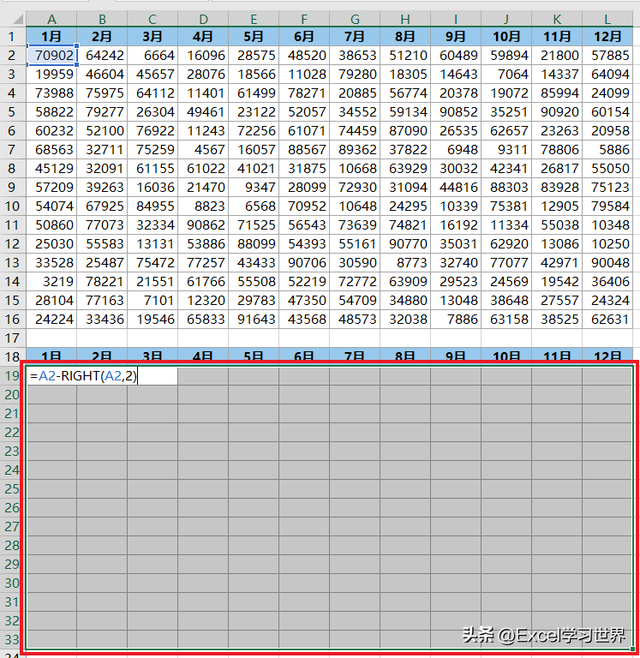This screenshot has height=658, width=640.
Task: Select the 12月 header cell in row 1
Action: (x=610, y=37)
